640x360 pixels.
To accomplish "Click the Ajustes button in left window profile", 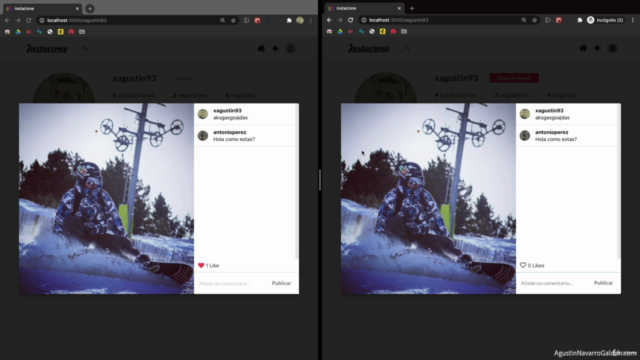I will [183, 78].
